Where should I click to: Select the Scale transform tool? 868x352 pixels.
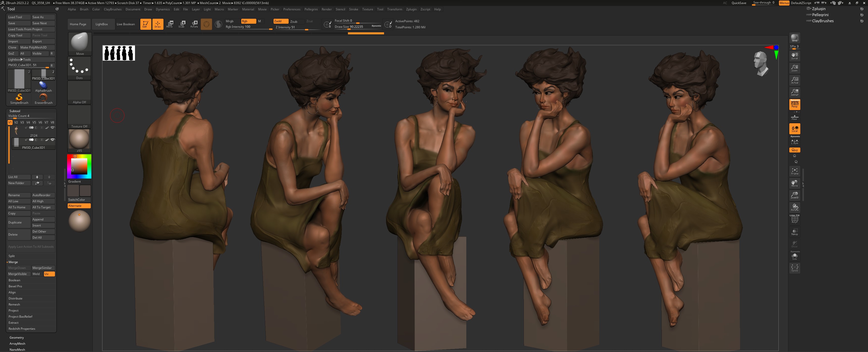pos(182,24)
